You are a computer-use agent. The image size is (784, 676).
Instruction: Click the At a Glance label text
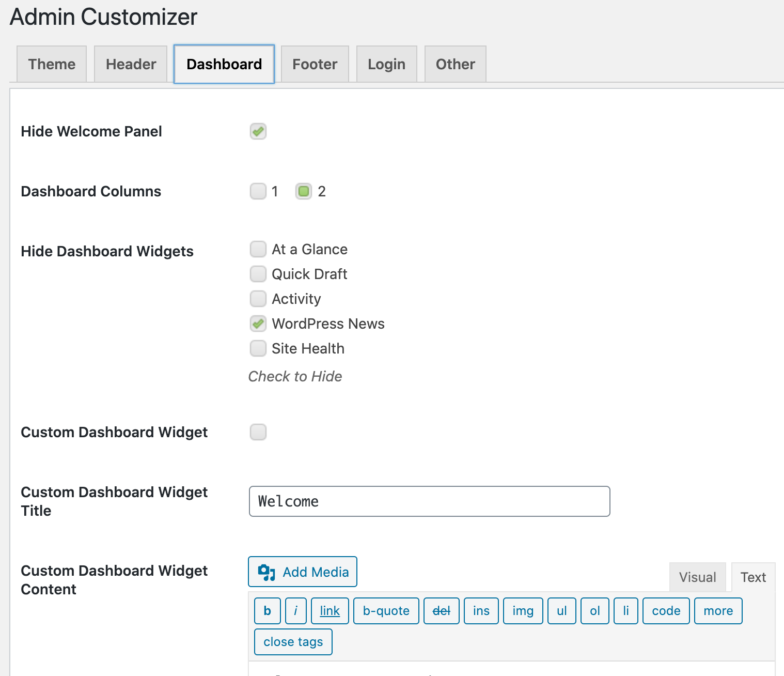pyautogui.click(x=310, y=249)
